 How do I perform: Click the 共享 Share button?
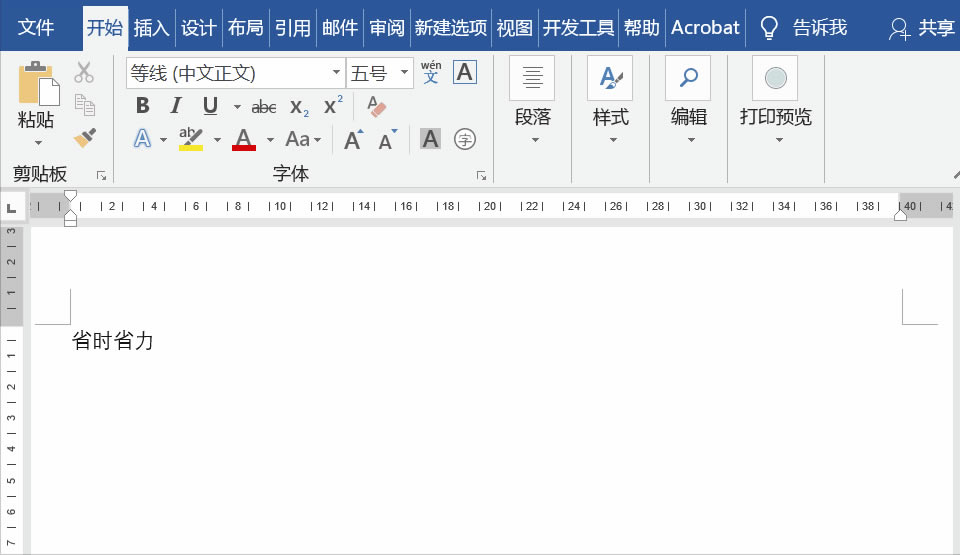922,28
